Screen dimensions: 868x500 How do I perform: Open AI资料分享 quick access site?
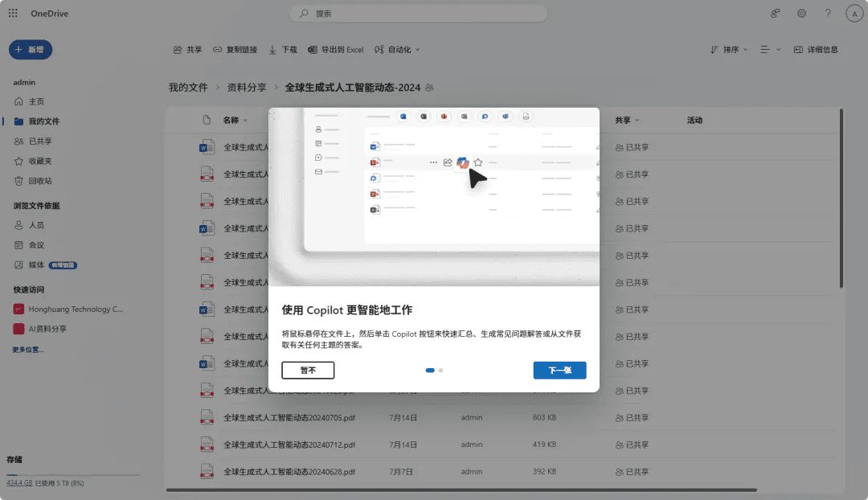point(40,329)
